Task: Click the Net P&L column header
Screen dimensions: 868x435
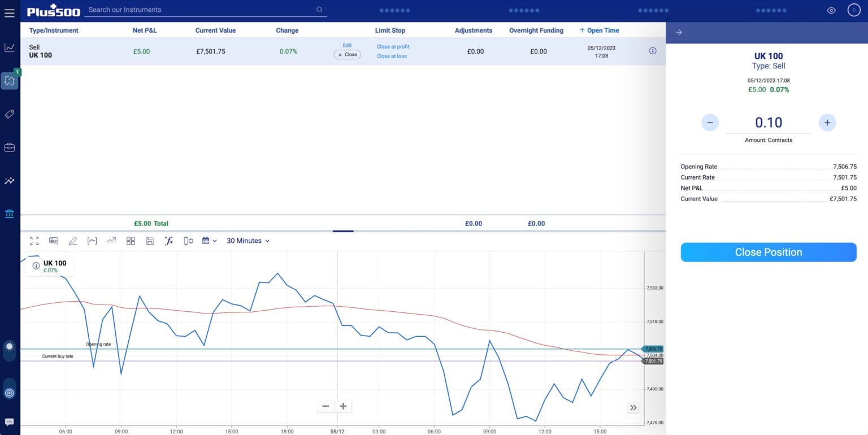Action: point(145,31)
